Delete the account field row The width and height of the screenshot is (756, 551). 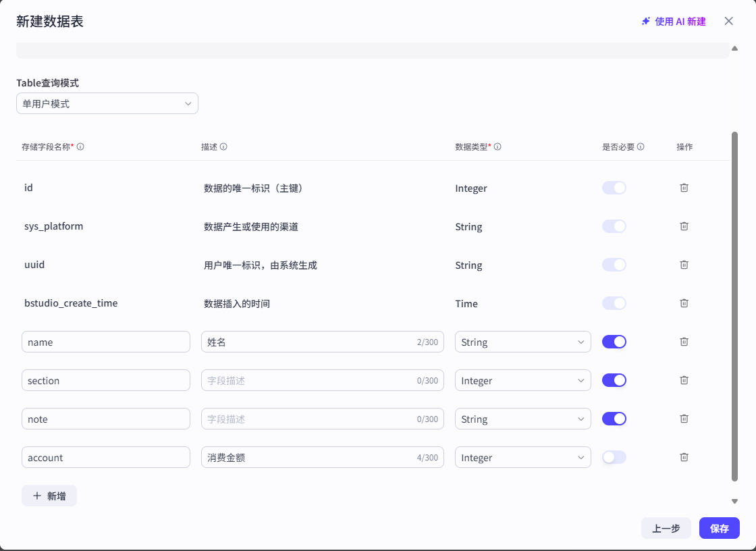[x=684, y=457]
